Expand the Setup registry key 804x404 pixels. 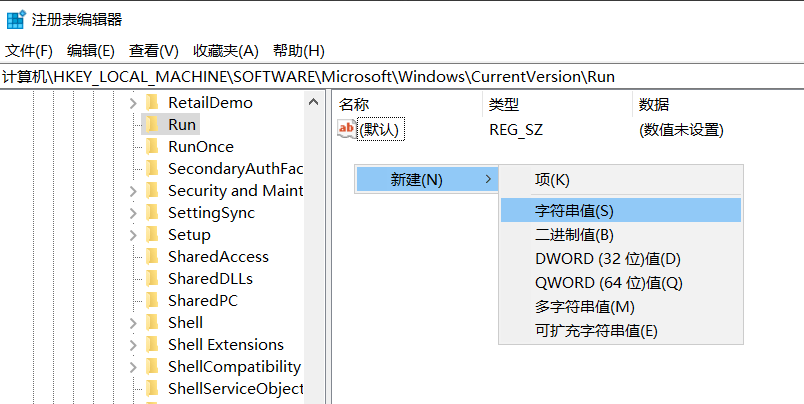(x=133, y=234)
